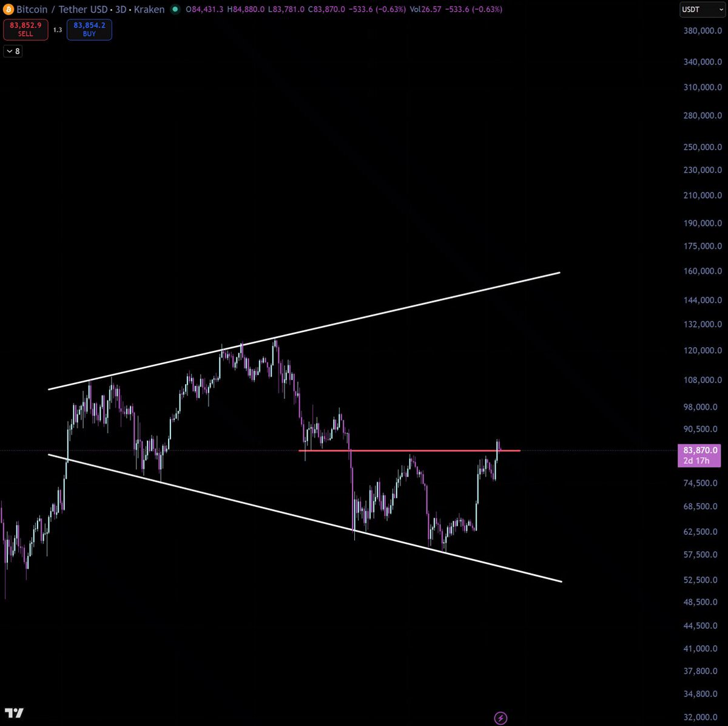Image resolution: width=728 pixels, height=726 pixels.
Task: Click the 144,000.0 price scale label
Action: [703, 300]
